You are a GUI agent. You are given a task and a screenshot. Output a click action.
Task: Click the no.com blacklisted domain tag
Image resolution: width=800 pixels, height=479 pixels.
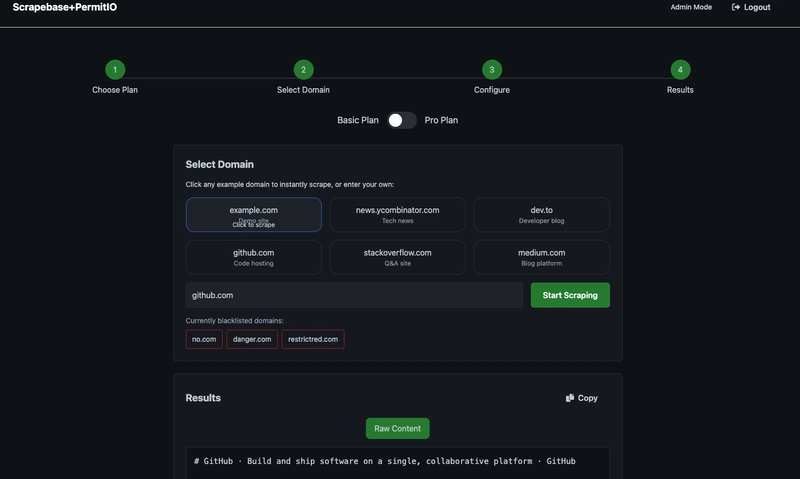click(x=204, y=339)
